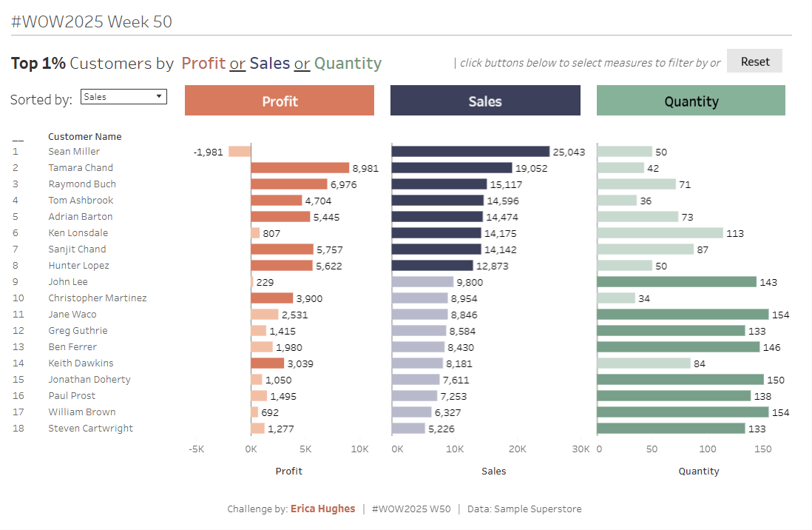Select Sean Miller's negative profit bar
Viewport: 812px width, 530px height.
tap(240, 152)
